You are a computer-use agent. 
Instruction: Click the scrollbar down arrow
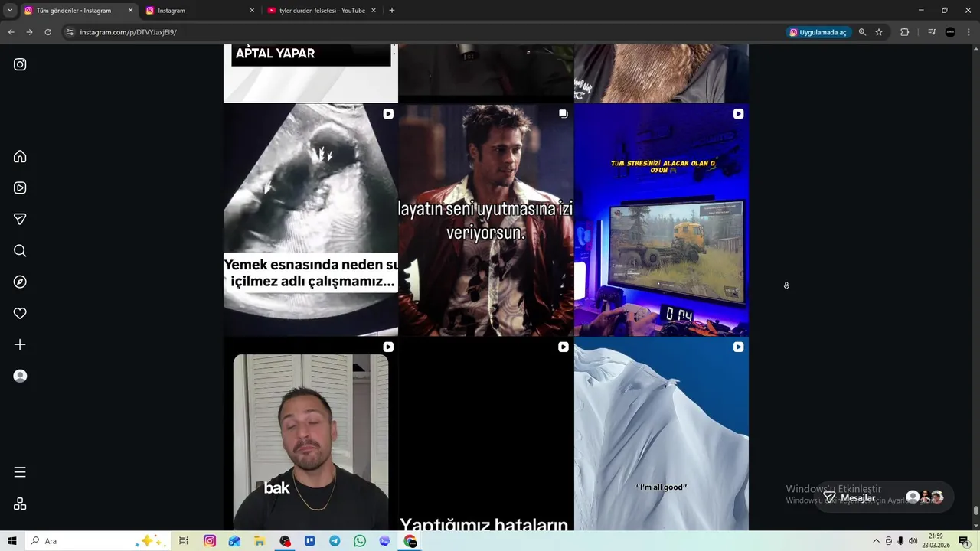tap(975, 526)
